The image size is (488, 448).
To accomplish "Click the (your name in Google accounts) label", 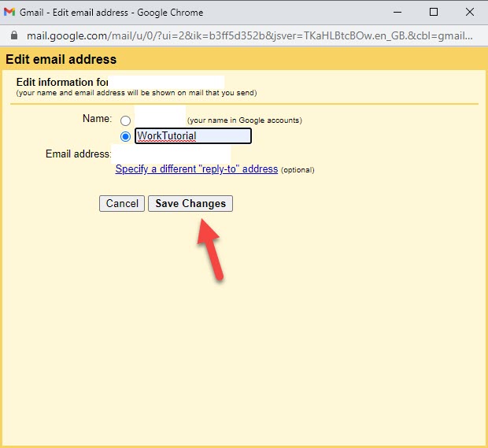I will pyautogui.click(x=245, y=120).
